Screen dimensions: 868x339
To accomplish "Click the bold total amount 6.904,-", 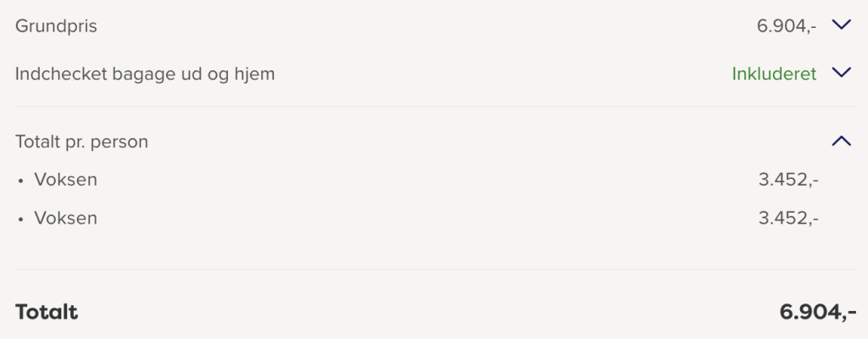I will point(818,313).
